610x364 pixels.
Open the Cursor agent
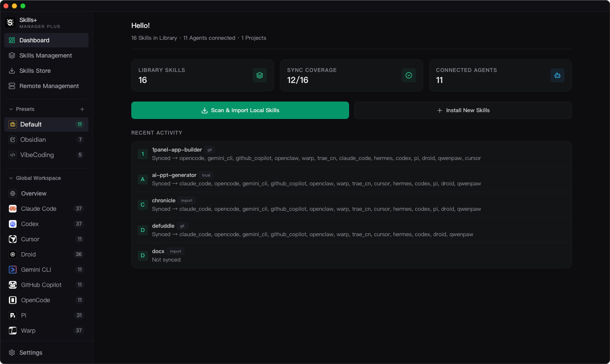[47, 239]
